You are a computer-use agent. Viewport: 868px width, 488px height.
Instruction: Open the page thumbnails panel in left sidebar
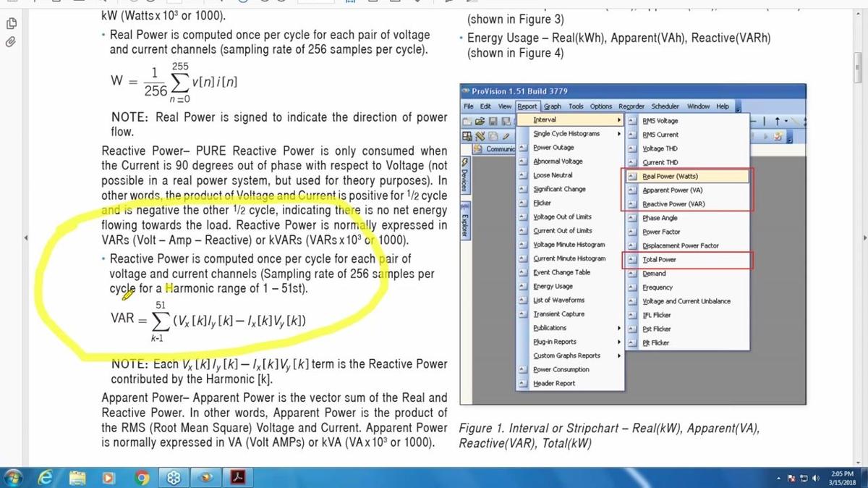coord(11,24)
